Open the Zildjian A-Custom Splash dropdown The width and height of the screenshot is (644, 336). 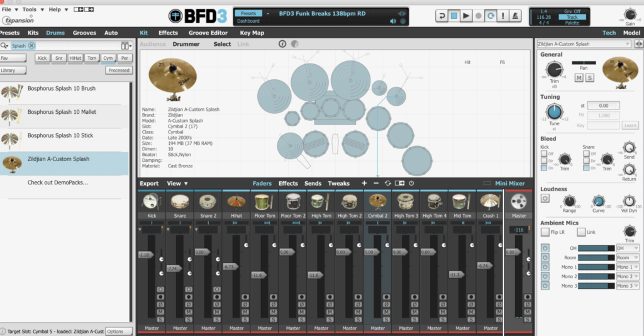585,44
